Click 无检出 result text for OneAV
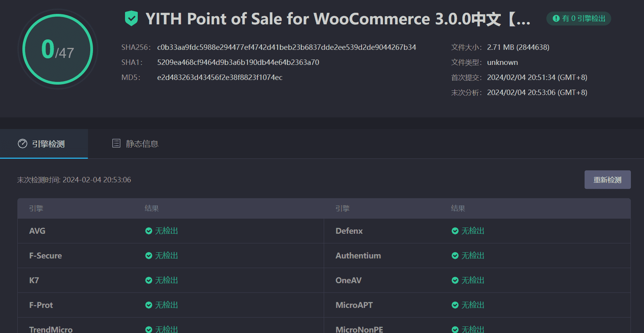The height and width of the screenshot is (333, 644). [x=473, y=280]
